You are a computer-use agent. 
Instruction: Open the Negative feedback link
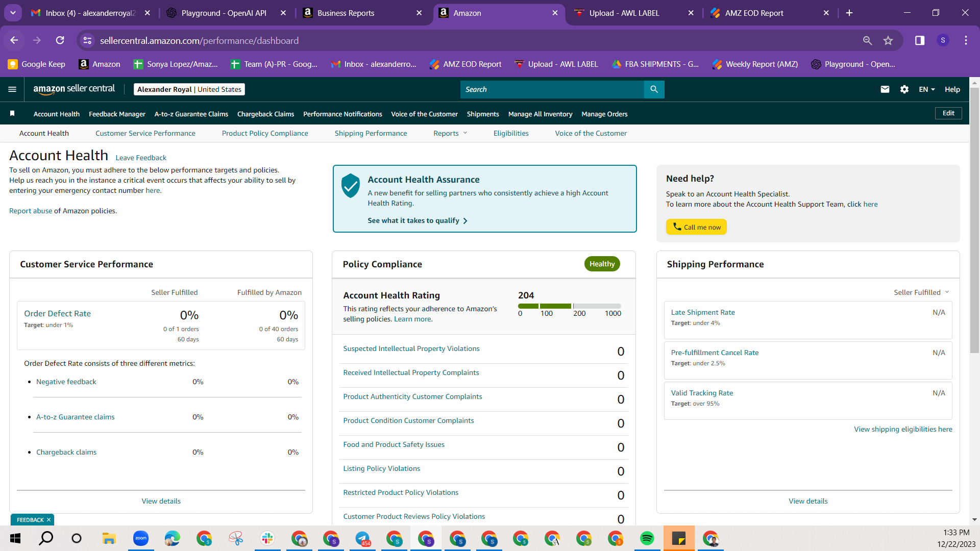66,382
